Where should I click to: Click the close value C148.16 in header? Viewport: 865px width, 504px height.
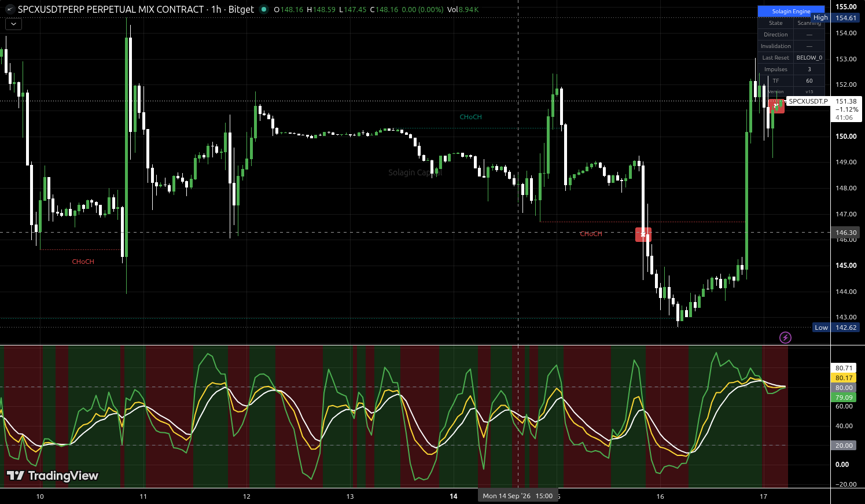[x=383, y=10]
